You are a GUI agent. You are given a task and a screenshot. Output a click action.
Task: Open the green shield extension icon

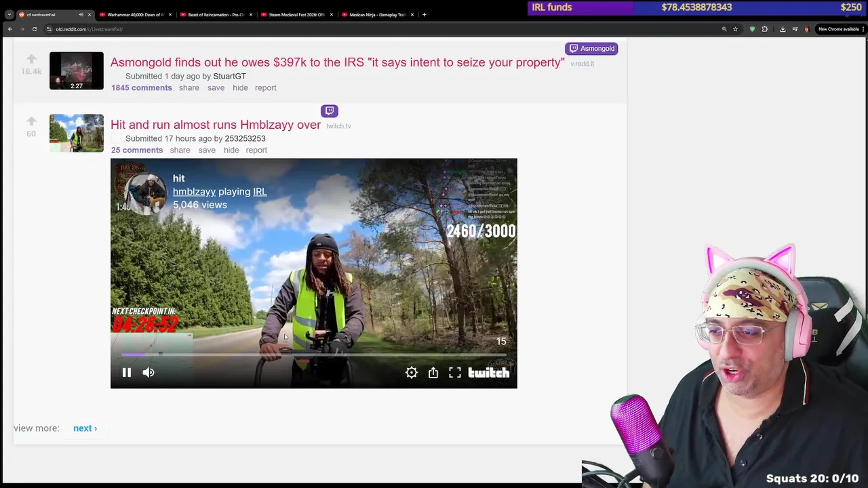(x=752, y=29)
